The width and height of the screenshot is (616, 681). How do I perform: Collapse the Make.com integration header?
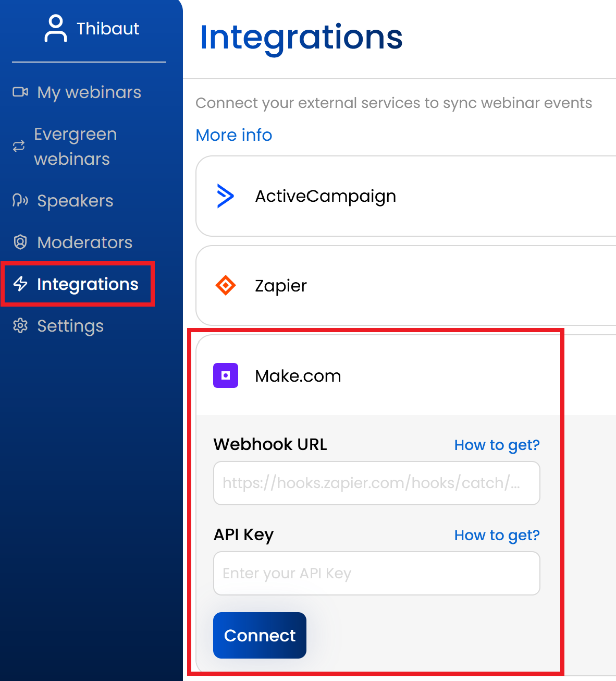click(406, 375)
